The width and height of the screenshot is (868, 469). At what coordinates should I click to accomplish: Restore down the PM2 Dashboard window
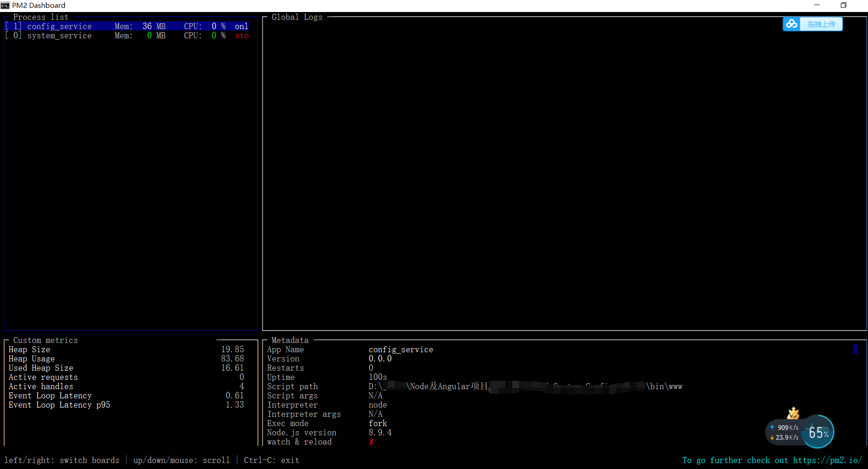pyautogui.click(x=843, y=5)
